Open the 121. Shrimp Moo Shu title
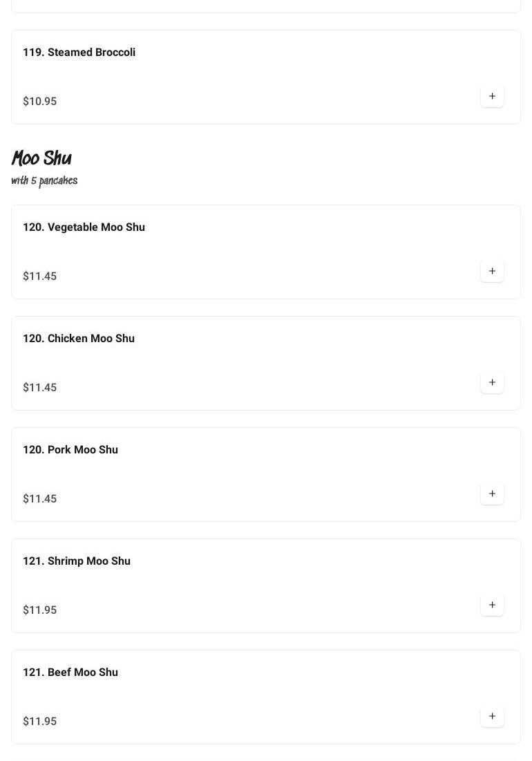532x761 pixels. (77, 561)
